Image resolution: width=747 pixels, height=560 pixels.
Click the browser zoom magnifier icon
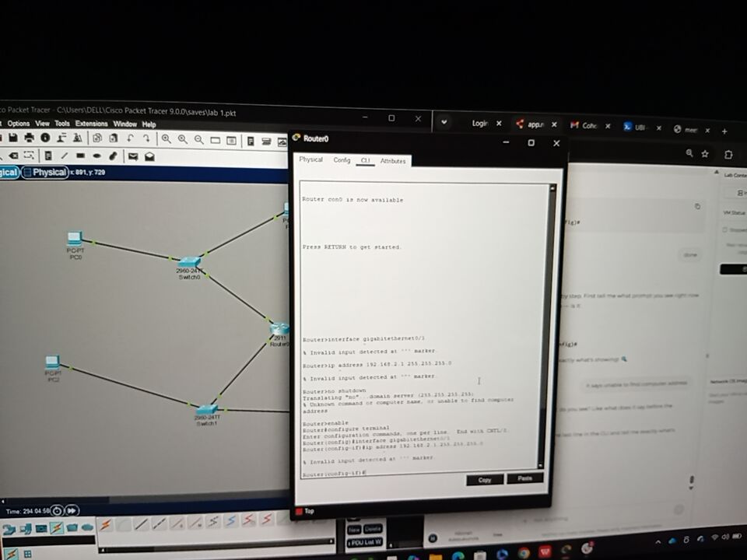click(x=689, y=153)
